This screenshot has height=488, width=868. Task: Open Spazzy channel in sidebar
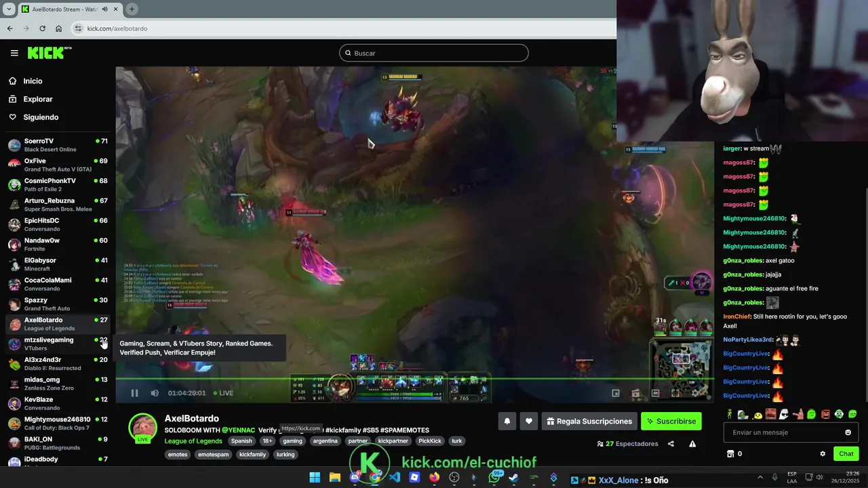tap(58, 304)
